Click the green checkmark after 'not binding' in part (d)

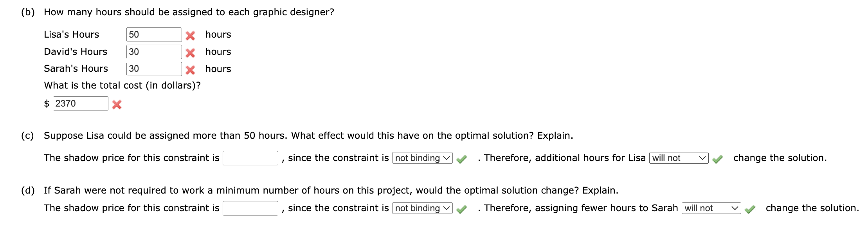tap(461, 208)
